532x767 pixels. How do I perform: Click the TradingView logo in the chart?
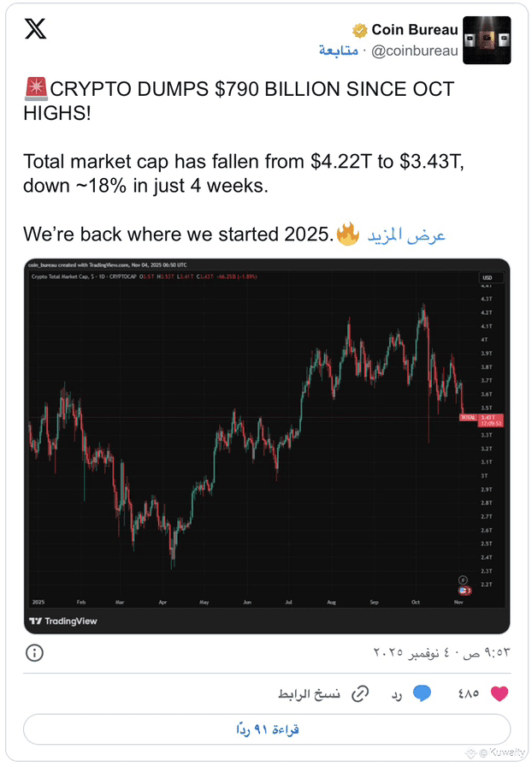click(x=65, y=621)
